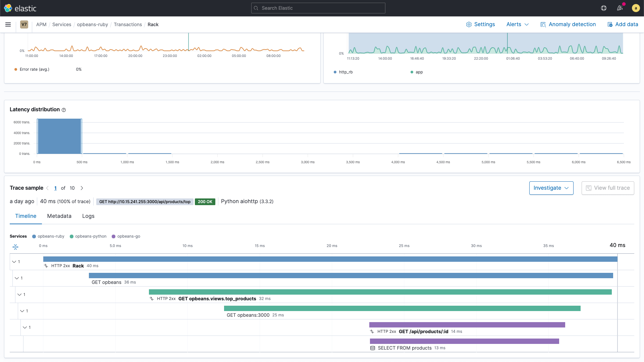This screenshot has width=644, height=362.
Task: Open the help menu icon
Action: 604,8
